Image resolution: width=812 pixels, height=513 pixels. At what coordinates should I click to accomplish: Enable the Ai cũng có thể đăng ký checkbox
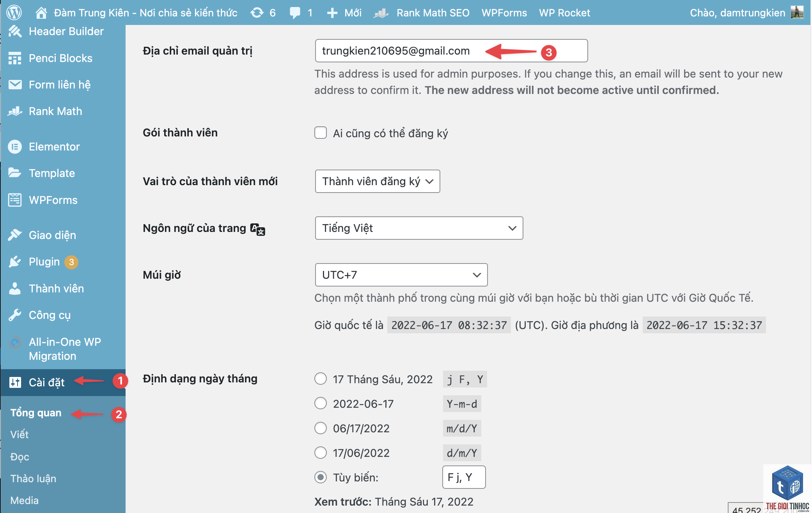321,133
